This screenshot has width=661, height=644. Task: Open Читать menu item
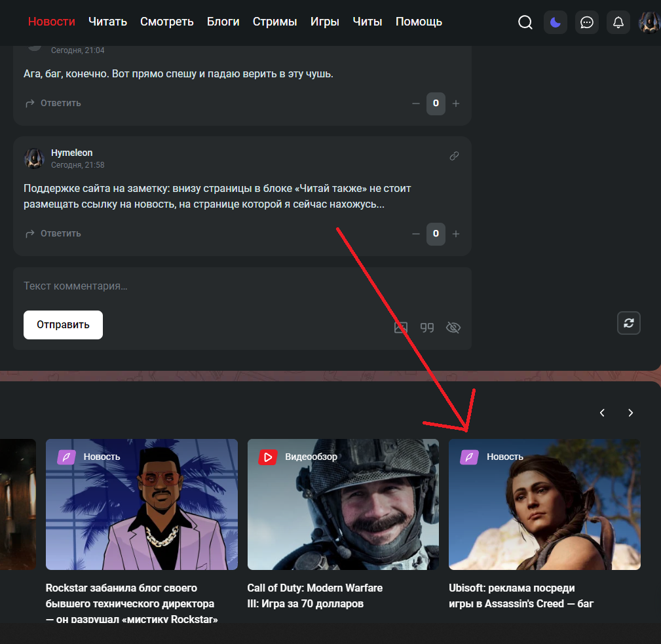107,22
